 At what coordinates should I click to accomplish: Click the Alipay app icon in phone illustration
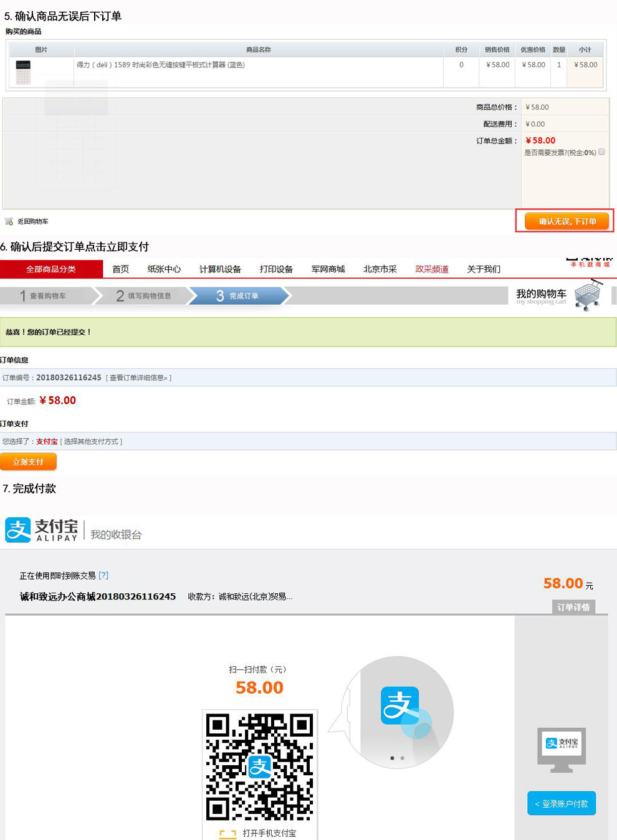click(400, 705)
